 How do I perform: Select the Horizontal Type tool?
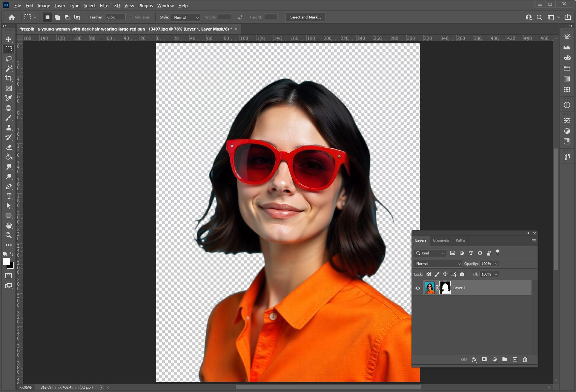pyautogui.click(x=9, y=196)
